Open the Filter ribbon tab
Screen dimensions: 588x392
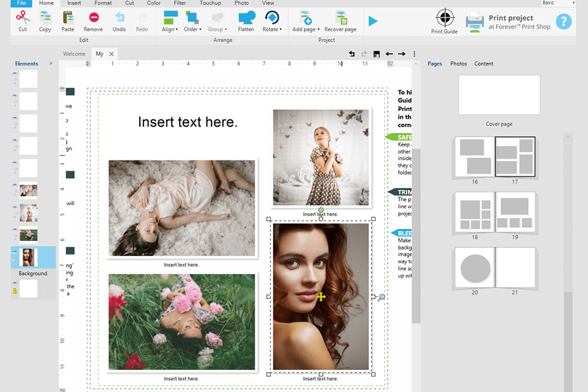[x=180, y=3]
